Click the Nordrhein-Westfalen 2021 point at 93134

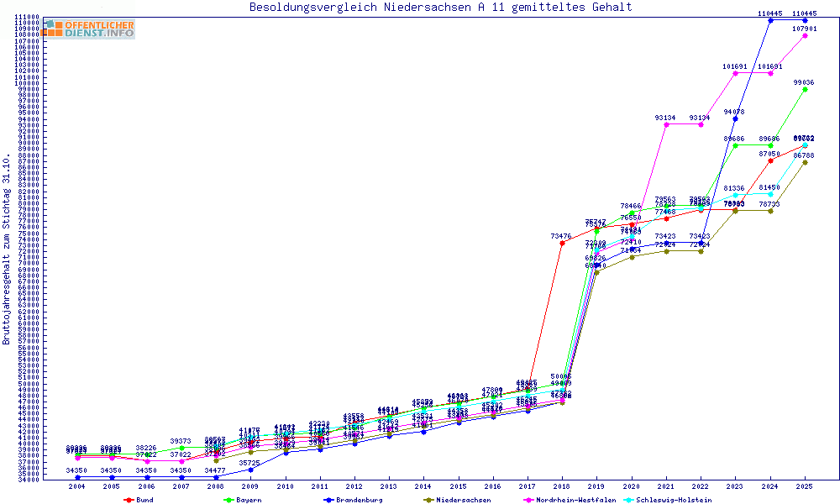pos(666,124)
